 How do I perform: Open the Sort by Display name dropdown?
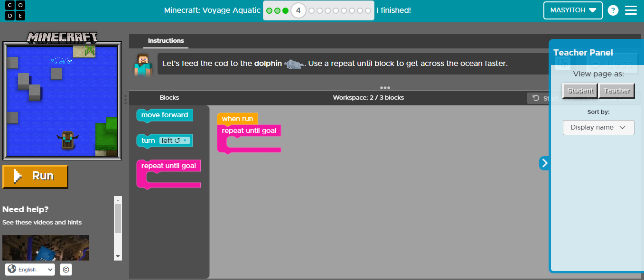tap(598, 127)
